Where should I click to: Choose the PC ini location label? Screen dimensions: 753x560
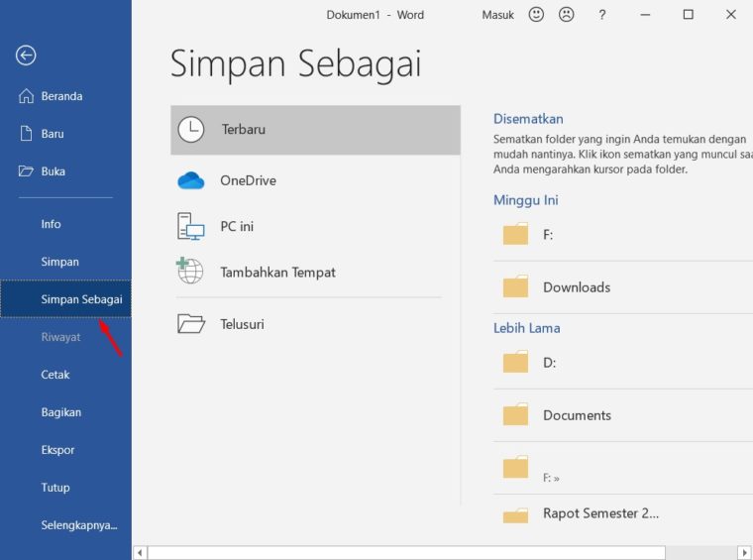[x=237, y=226]
